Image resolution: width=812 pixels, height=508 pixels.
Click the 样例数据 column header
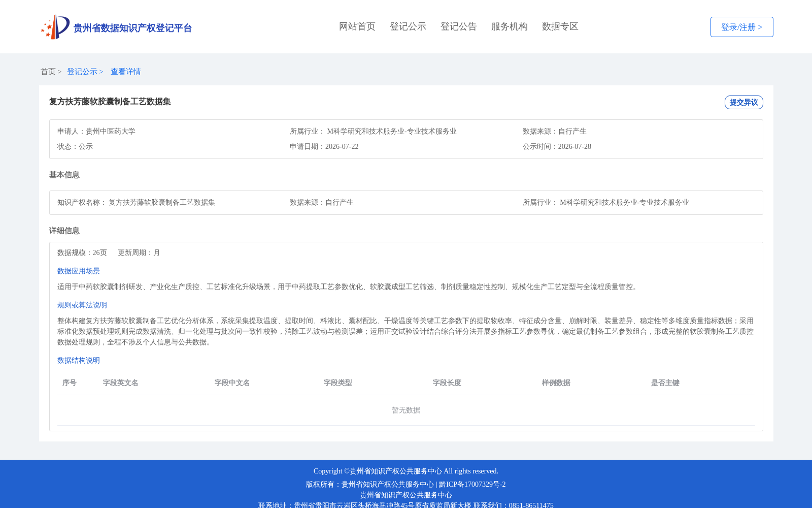[556, 383]
